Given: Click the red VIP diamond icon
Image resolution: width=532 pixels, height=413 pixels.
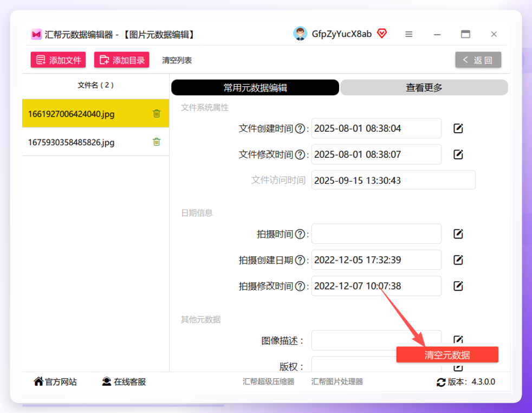Looking at the screenshot, I should (382, 33).
